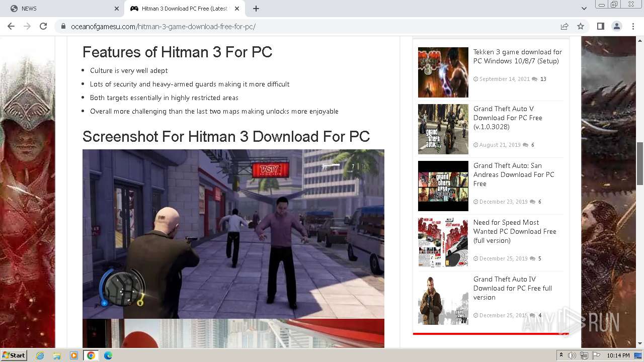Screen dimensions: 644x362
Task: Open the network tray icon
Action: pos(584,355)
